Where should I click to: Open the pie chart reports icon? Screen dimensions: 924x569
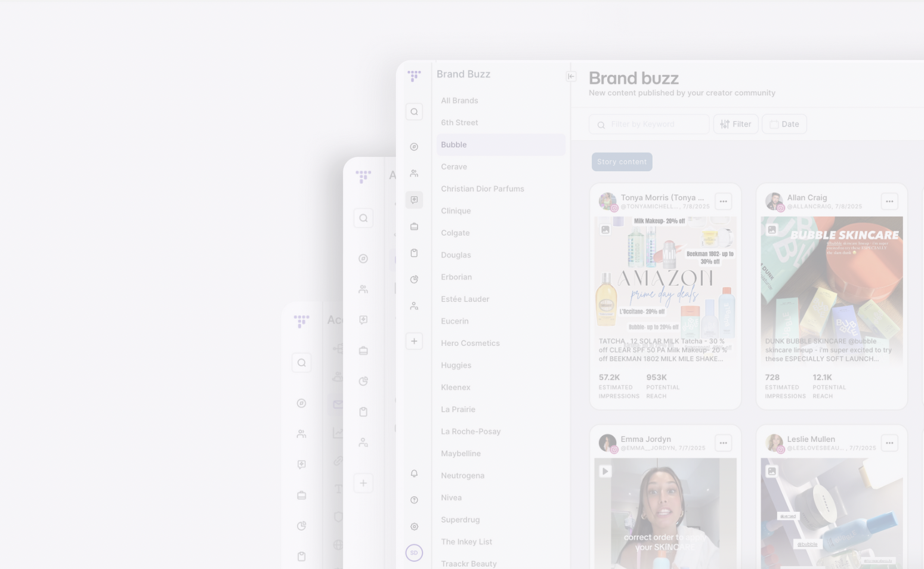pyautogui.click(x=414, y=279)
